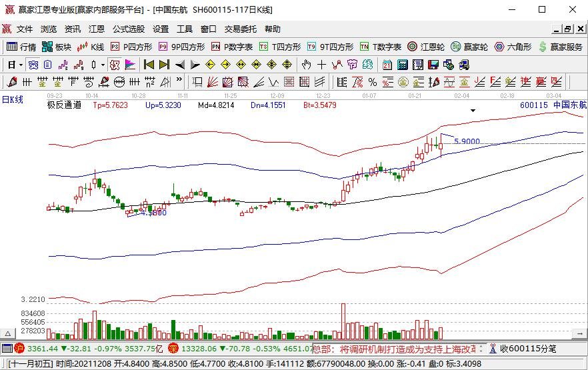Expand the candlestick style dropdown arrow

[x=103, y=65]
